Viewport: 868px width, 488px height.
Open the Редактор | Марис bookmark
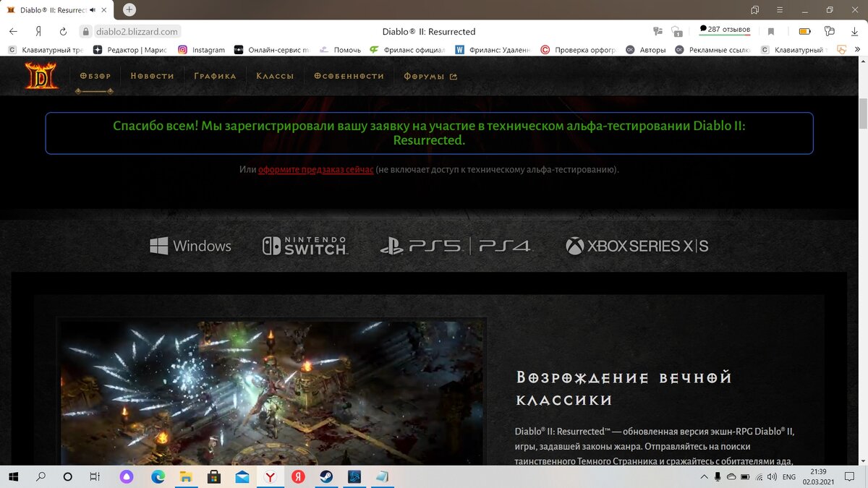click(130, 50)
